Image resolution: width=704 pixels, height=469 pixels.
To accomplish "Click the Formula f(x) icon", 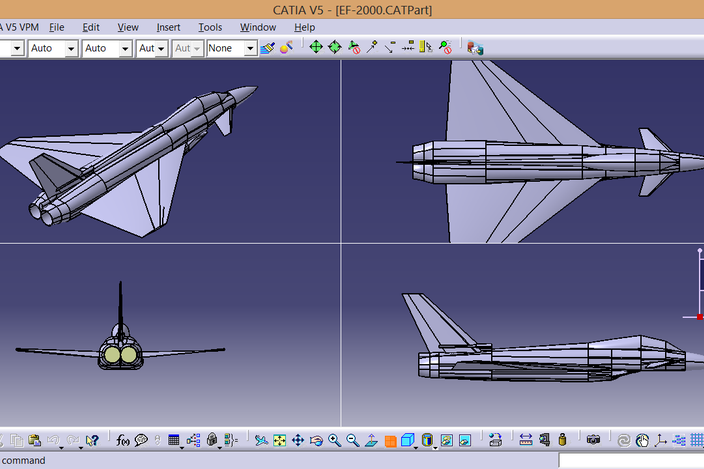I will coord(123,440).
